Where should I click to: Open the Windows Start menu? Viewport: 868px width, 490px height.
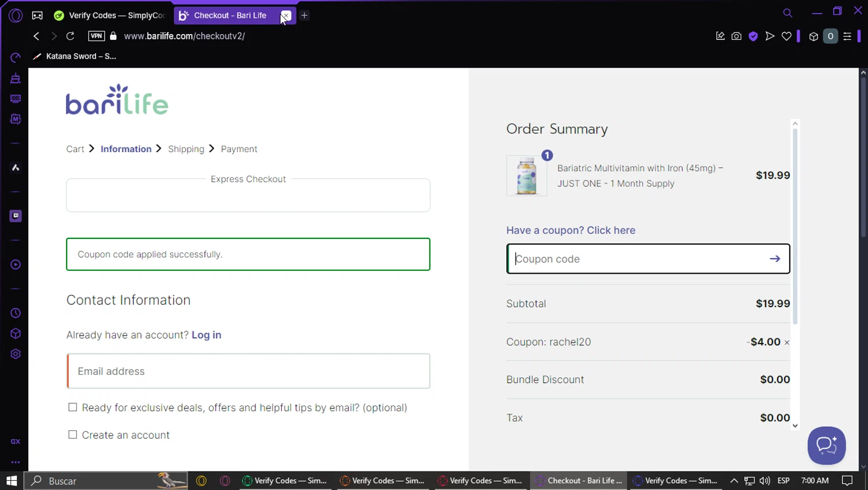pos(12,481)
